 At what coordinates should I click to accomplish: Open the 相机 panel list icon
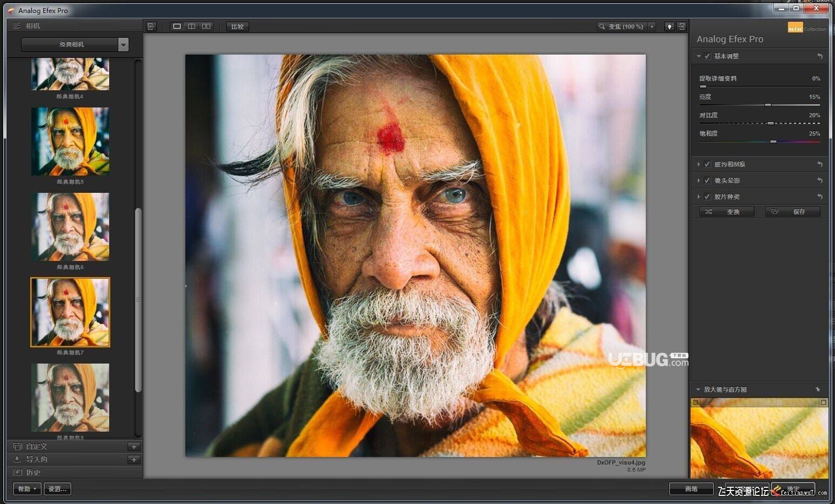[17, 25]
